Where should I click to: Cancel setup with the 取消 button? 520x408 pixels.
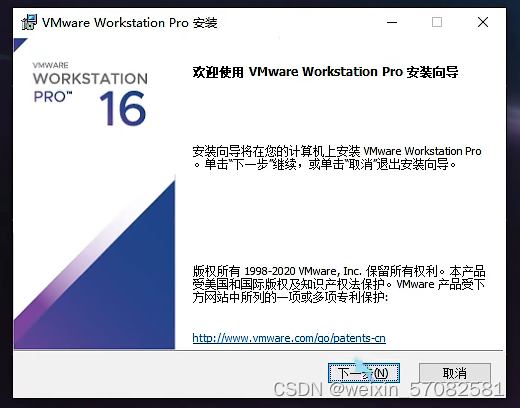[455, 373]
